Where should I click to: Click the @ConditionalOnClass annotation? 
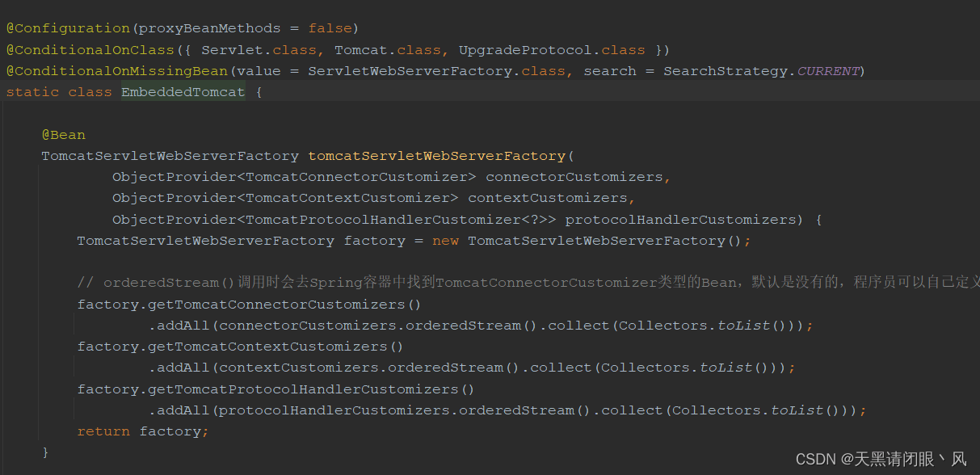[x=90, y=50]
